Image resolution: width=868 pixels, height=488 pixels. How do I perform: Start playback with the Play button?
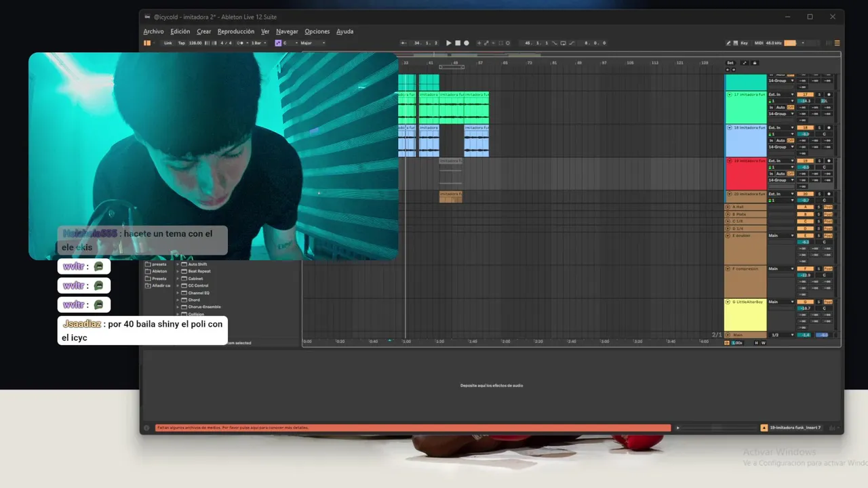448,43
